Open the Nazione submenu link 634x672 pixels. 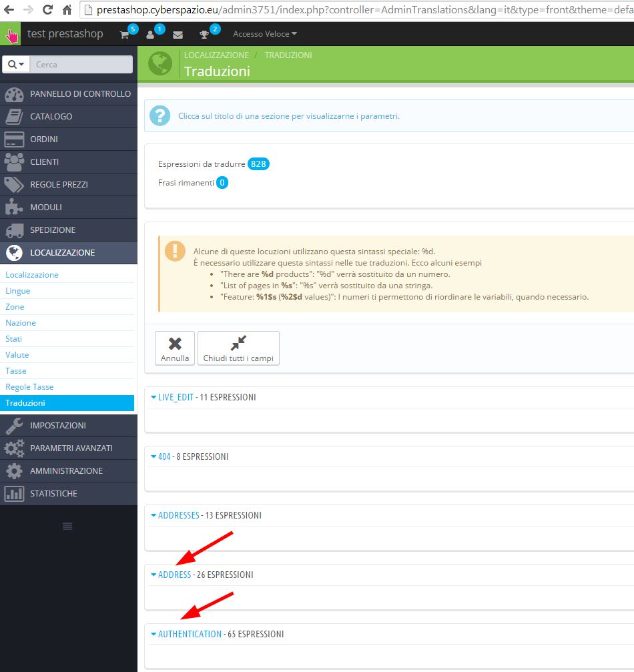point(21,323)
